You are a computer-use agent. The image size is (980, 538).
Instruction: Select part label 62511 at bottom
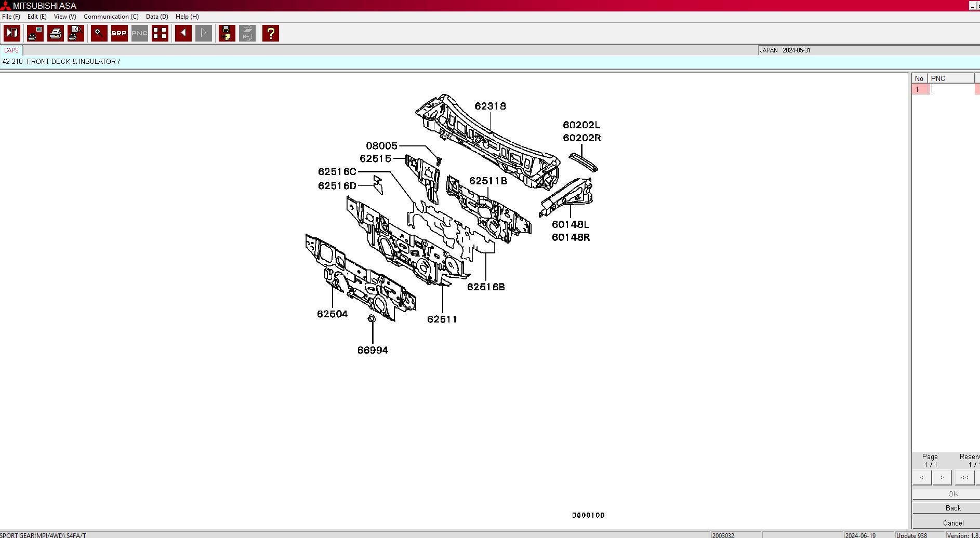tap(442, 319)
